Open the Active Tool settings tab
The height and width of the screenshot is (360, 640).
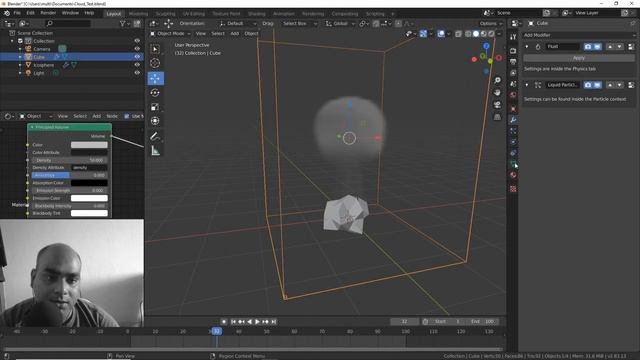click(x=513, y=37)
